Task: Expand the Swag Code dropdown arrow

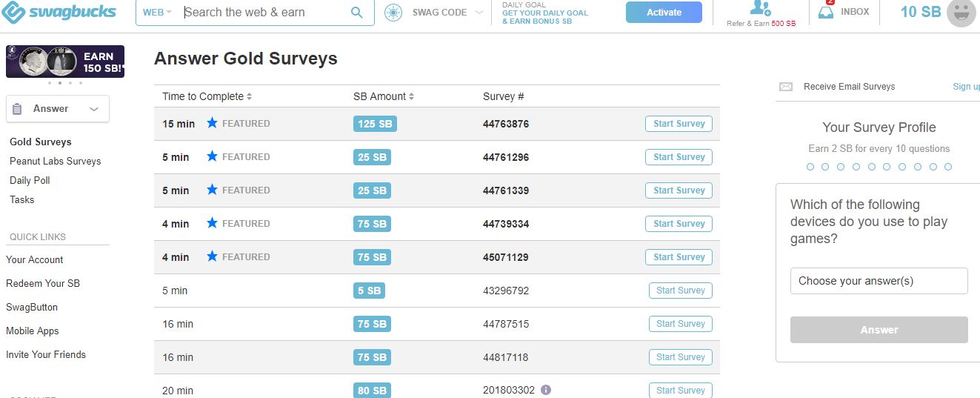Action: (479, 13)
